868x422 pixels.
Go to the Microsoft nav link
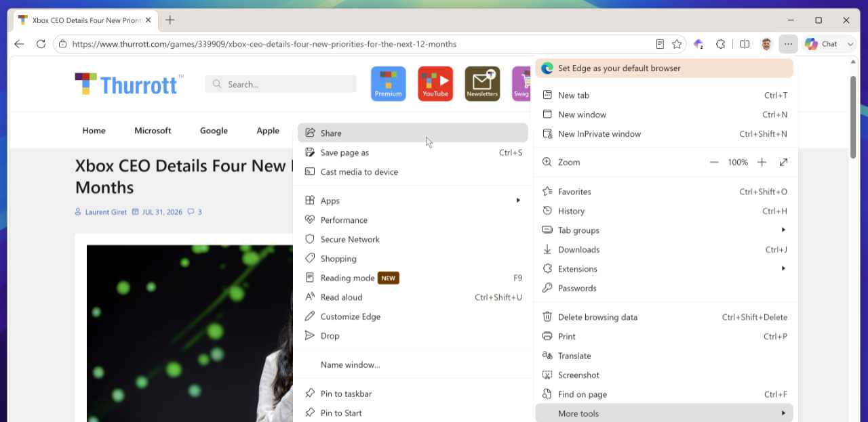pos(153,131)
